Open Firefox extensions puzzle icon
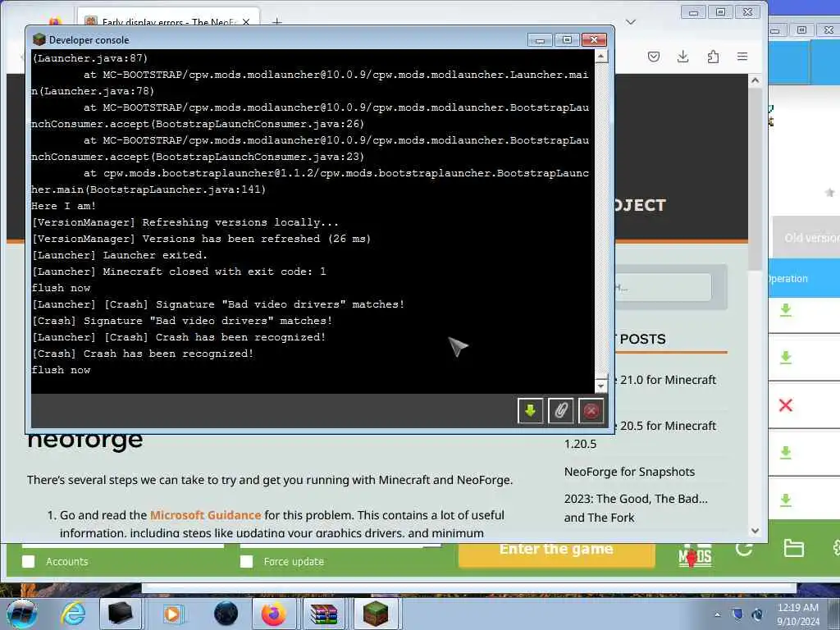This screenshot has width=840, height=630. tap(713, 57)
